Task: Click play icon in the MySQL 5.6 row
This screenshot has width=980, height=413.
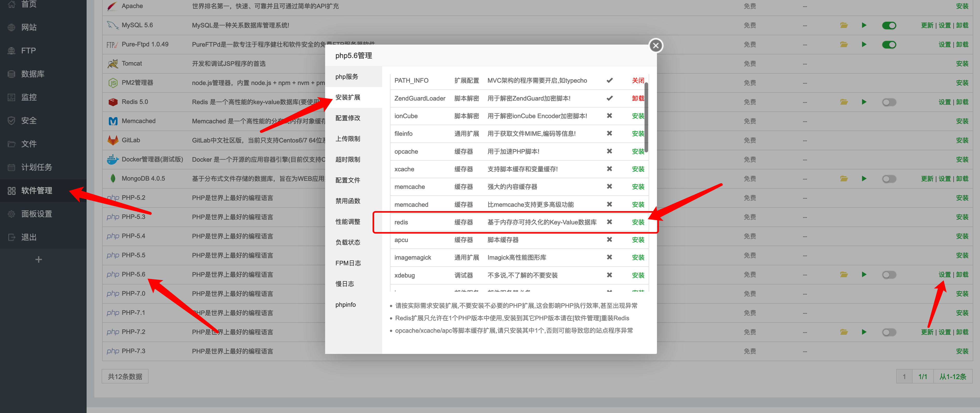Action: click(864, 25)
